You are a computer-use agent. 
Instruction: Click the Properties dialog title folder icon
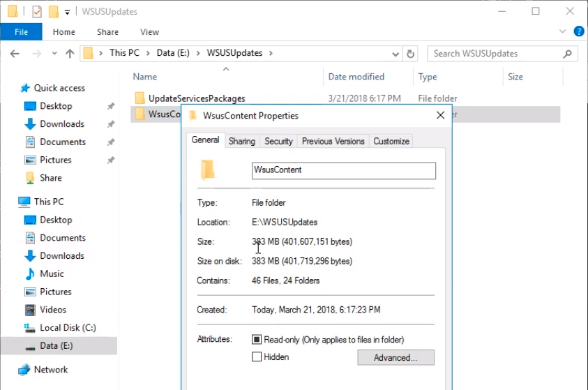(193, 115)
